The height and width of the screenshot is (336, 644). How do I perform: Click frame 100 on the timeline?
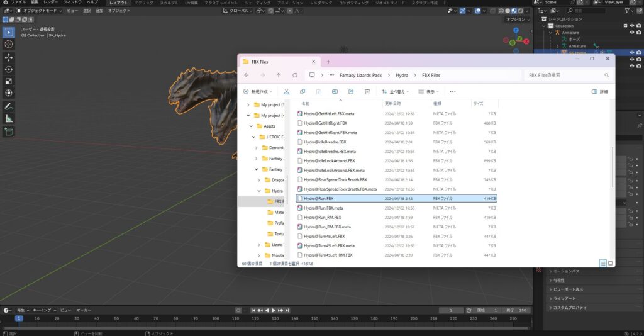click(x=216, y=318)
